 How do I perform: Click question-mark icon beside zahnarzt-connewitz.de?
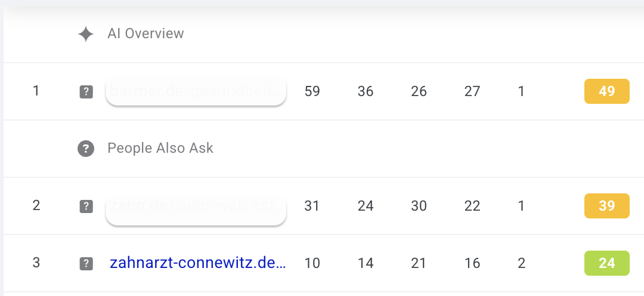(86, 263)
